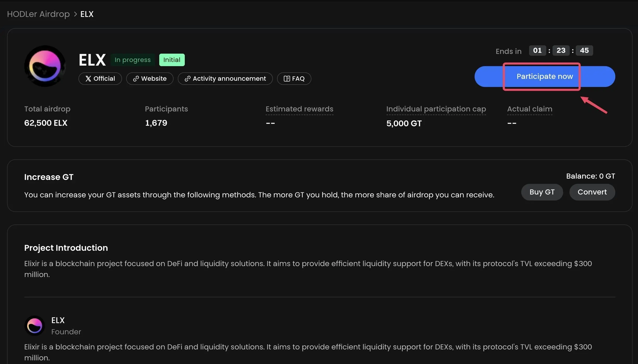Click the book icon next to FAQ

click(287, 79)
